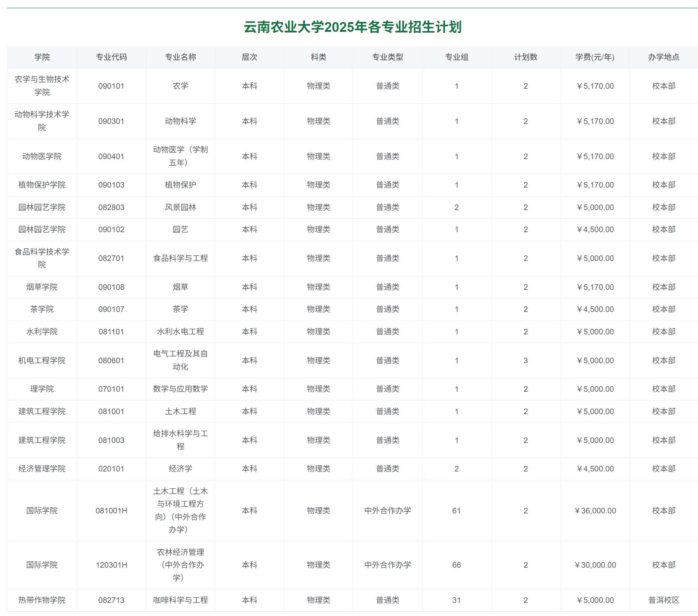Click the 学院 column header
The image size is (698, 616).
tap(42, 57)
